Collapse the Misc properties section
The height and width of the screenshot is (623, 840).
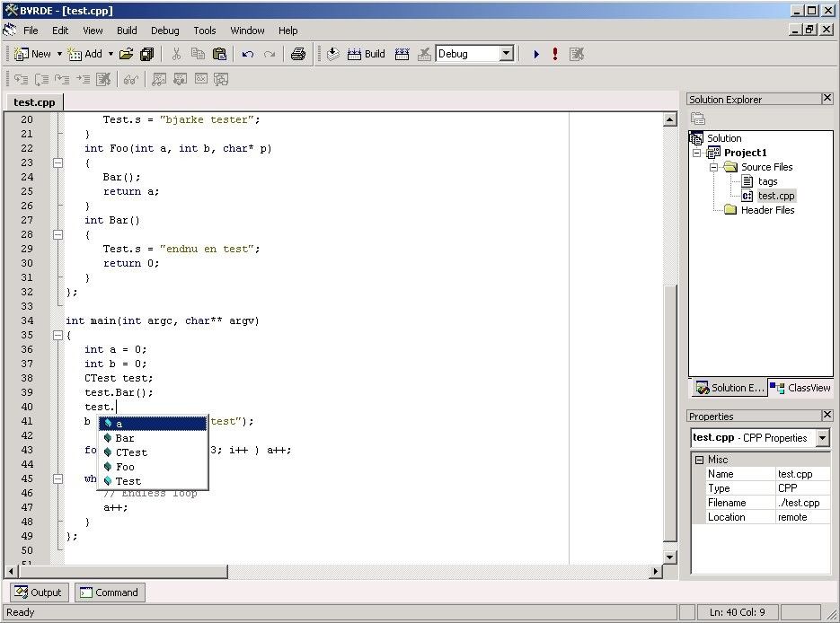click(698, 460)
